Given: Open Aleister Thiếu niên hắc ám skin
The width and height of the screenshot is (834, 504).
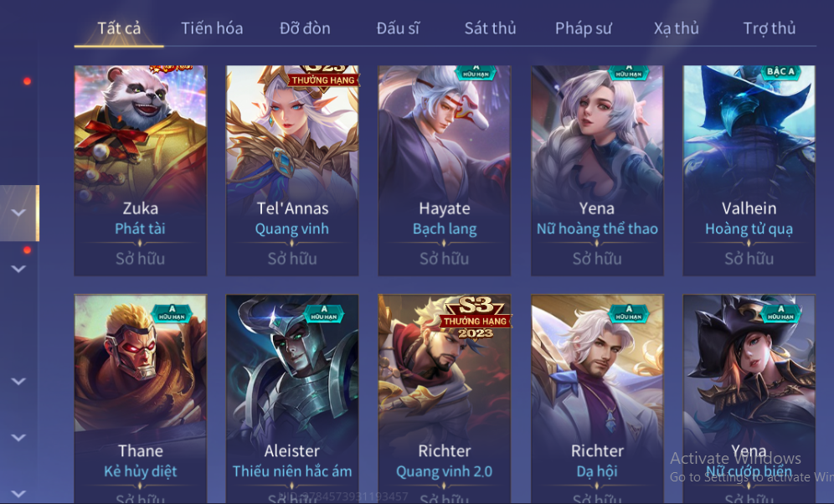Looking at the screenshot, I should click(292, 399).
